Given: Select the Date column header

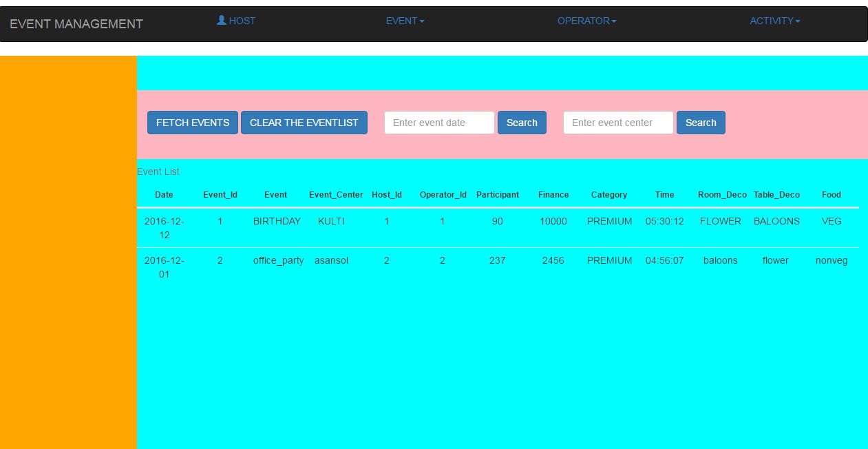Looking at the screenshot, I should (x=164, y=195).
